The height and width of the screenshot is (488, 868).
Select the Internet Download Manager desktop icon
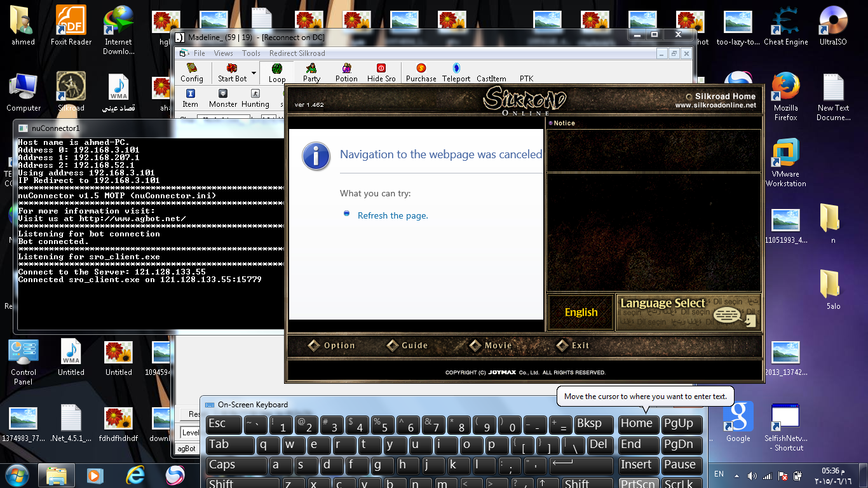tap(119, 30)
